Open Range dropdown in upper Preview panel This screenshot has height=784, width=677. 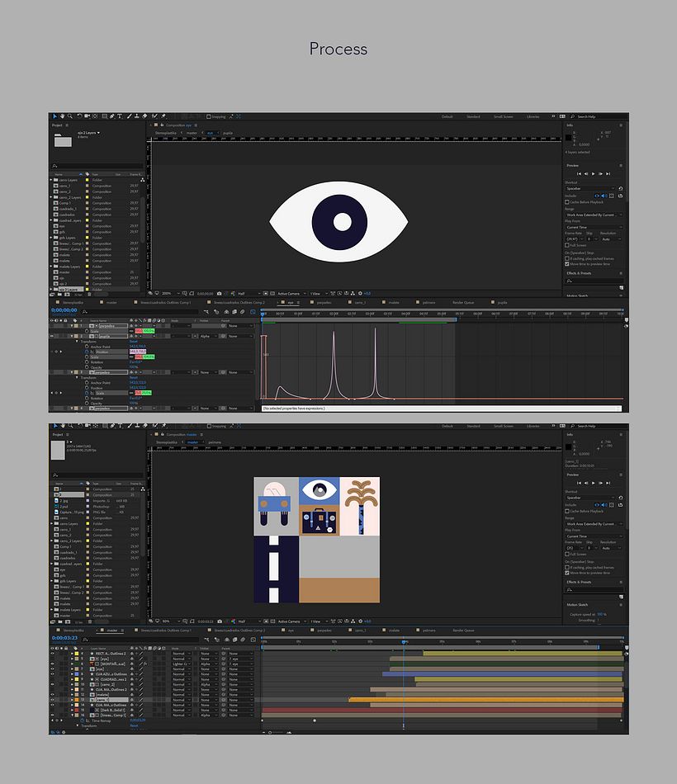[594, 215]
